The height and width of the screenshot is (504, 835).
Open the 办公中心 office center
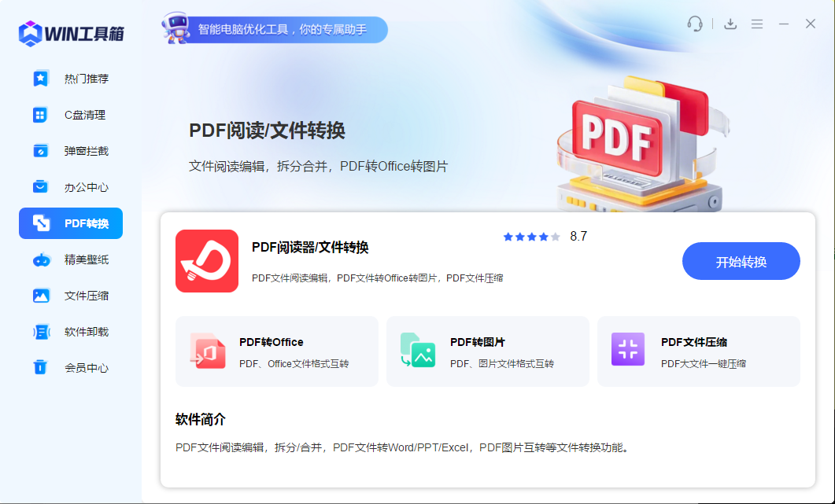(70, 186)
